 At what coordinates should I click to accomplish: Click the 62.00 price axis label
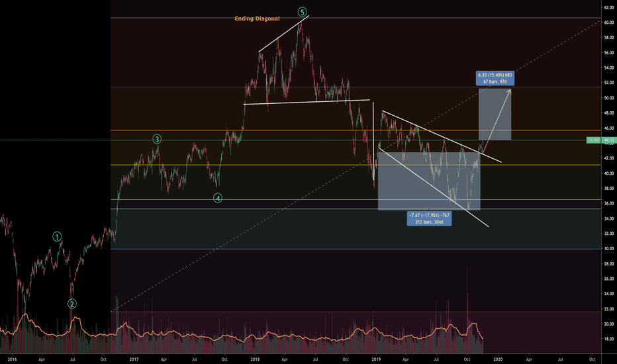coord(609,7)
